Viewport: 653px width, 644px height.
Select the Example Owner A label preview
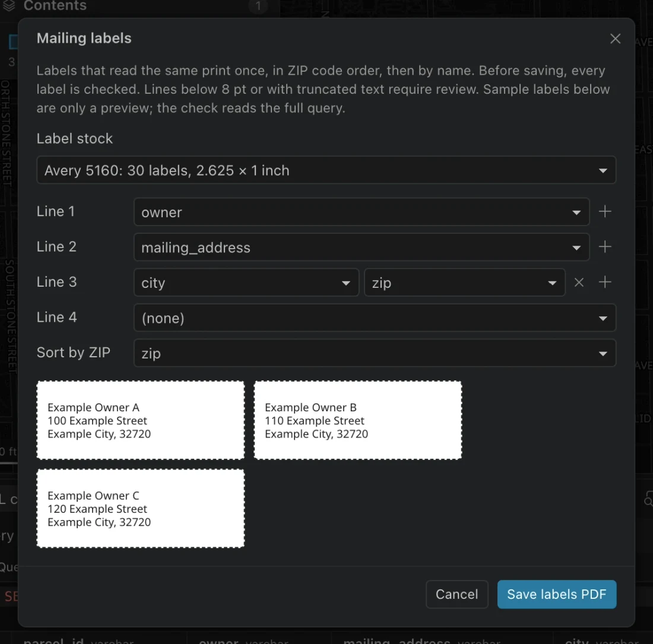(140, 420)
